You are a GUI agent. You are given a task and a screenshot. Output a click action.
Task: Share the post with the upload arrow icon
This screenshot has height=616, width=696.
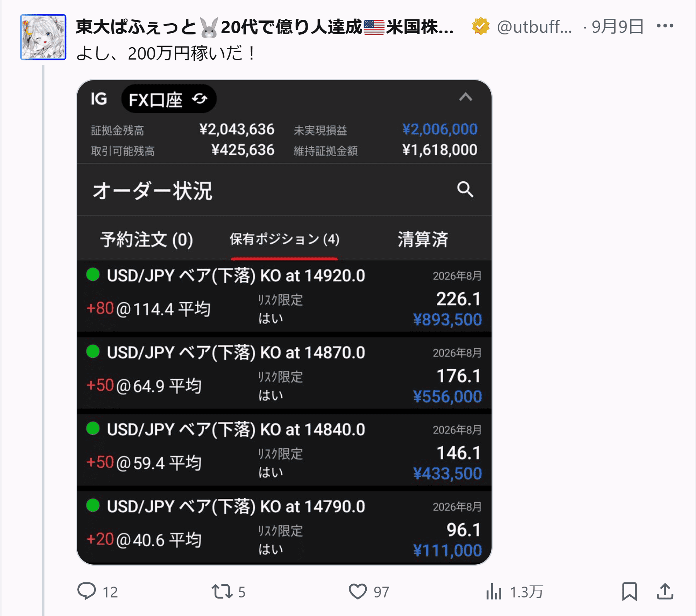(x=665, y=591)
